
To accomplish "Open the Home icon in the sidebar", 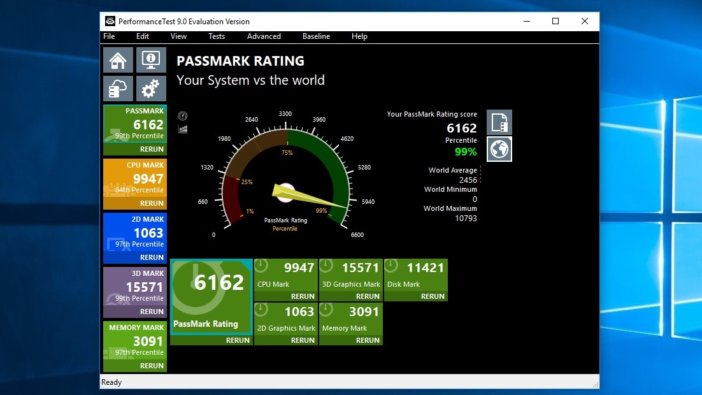I will (x=118, y=60).
